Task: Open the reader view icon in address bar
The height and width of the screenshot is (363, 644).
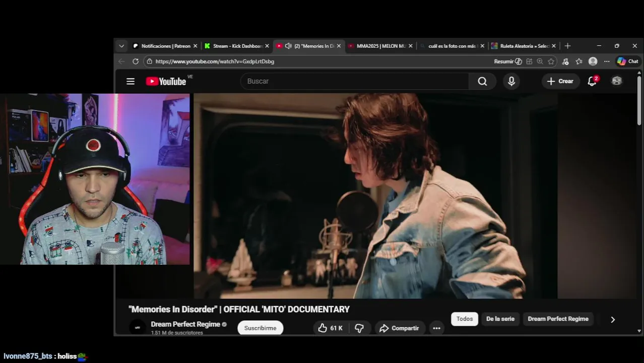Action: point(529,61)
